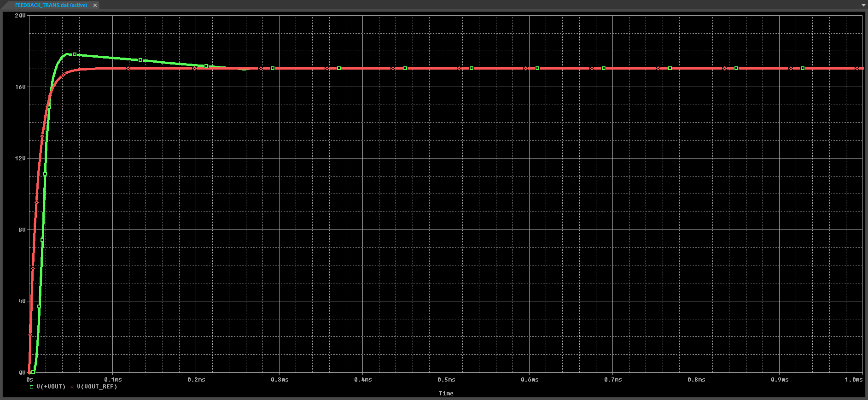Screen dimensions: 868x400
Task: Select the V(+VOUT) trace name in legend
Action: 51,387
